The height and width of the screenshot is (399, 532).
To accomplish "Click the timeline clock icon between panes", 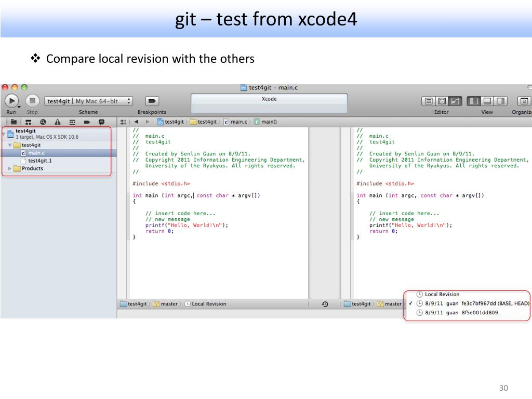I will 325,304.
